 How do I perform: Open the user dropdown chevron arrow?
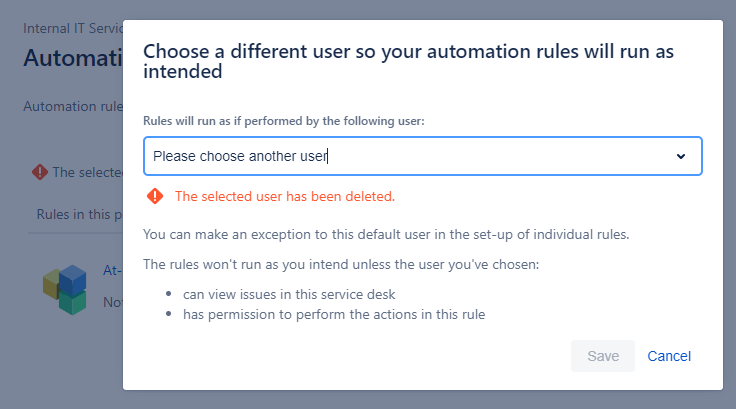(681, 156)
